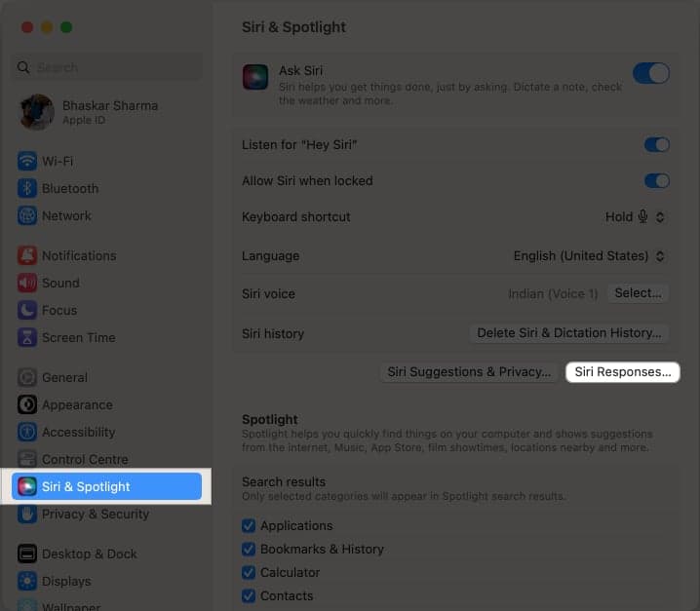Click the green zoom window button
The height and width of the screenshot is (611, 700).
(x=66, y=27)
